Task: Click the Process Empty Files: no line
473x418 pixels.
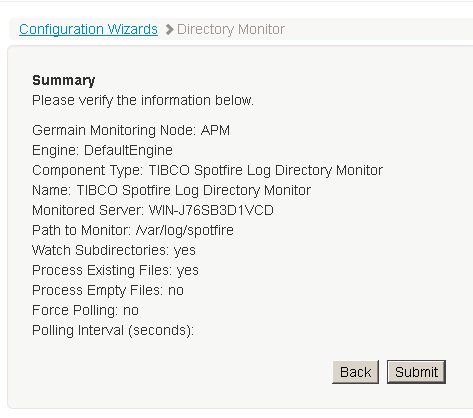Action: pos(108,290)
